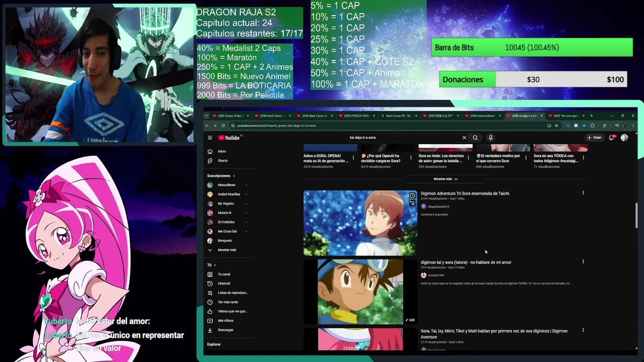Open a new browser tab
The width and height of the screenshot is (644, 362).
click(591, 116)
